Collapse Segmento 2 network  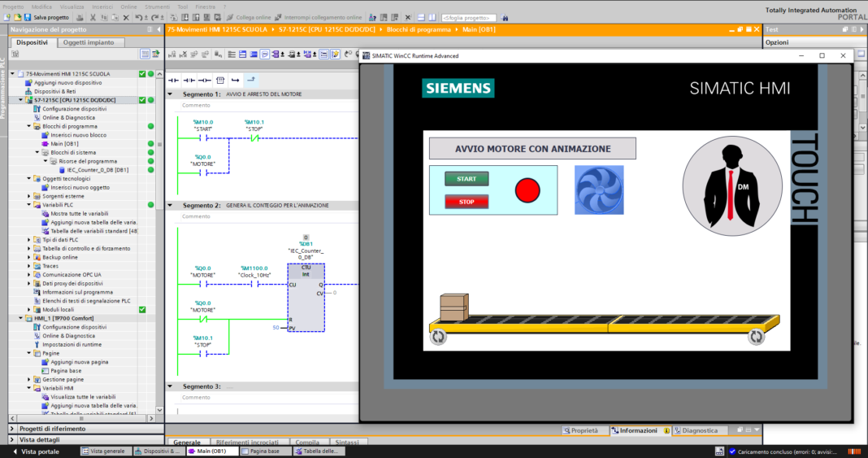[171, 206]
